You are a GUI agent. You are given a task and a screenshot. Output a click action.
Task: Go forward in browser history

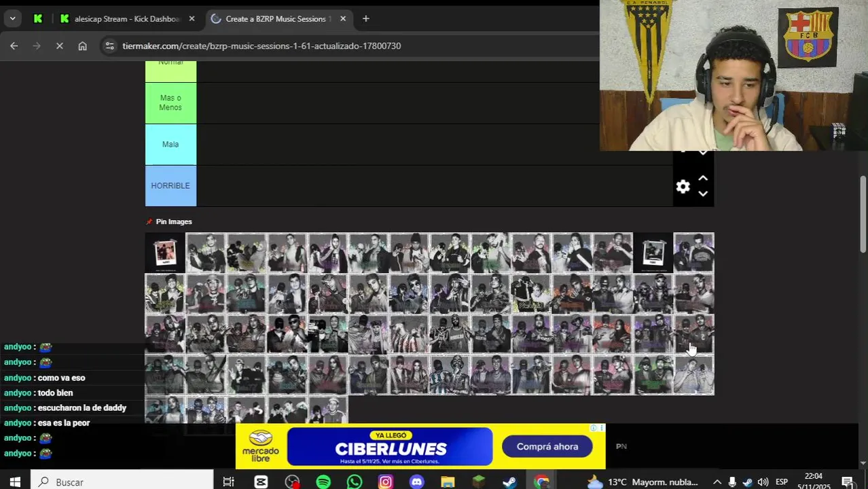(x=37, y=46)
